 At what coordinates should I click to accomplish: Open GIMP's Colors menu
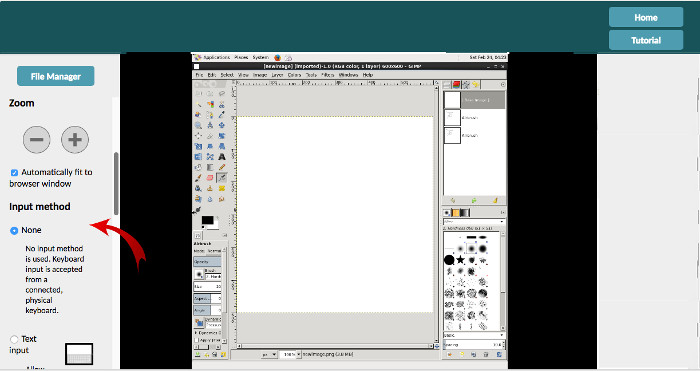[294, 75]
